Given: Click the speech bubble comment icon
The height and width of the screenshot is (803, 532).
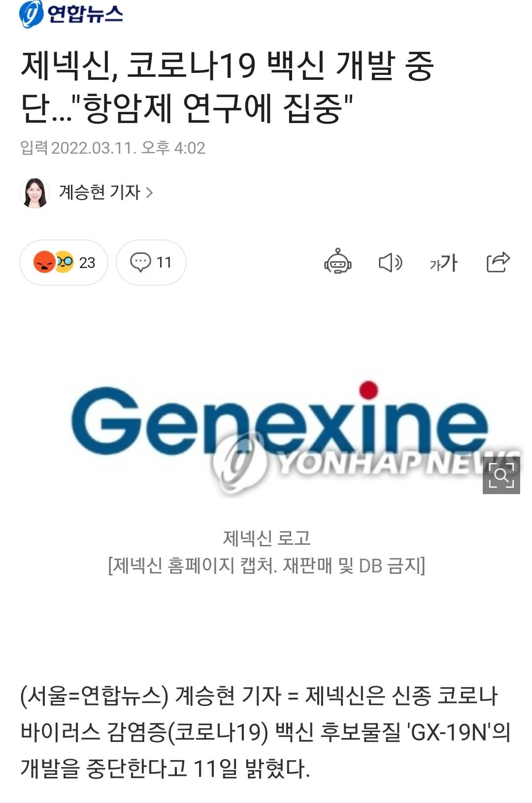Looking at the screenshot, I should click(x=140, y=262).
